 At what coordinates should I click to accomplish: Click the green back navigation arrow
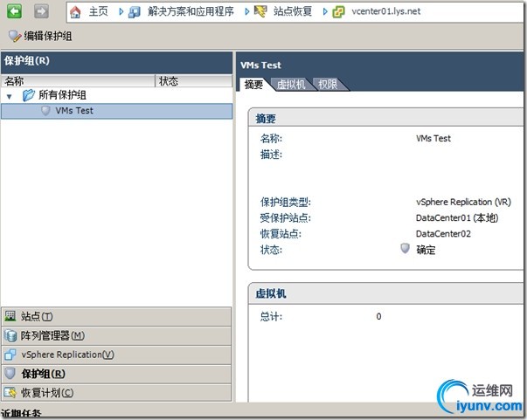click(x=14, y=11)
